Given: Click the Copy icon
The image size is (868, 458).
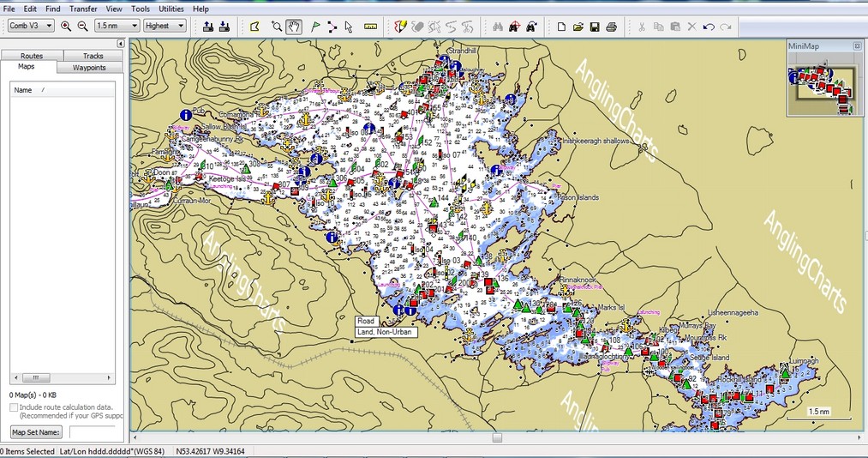Looking at the screenshot, I should tap(658, 26).
